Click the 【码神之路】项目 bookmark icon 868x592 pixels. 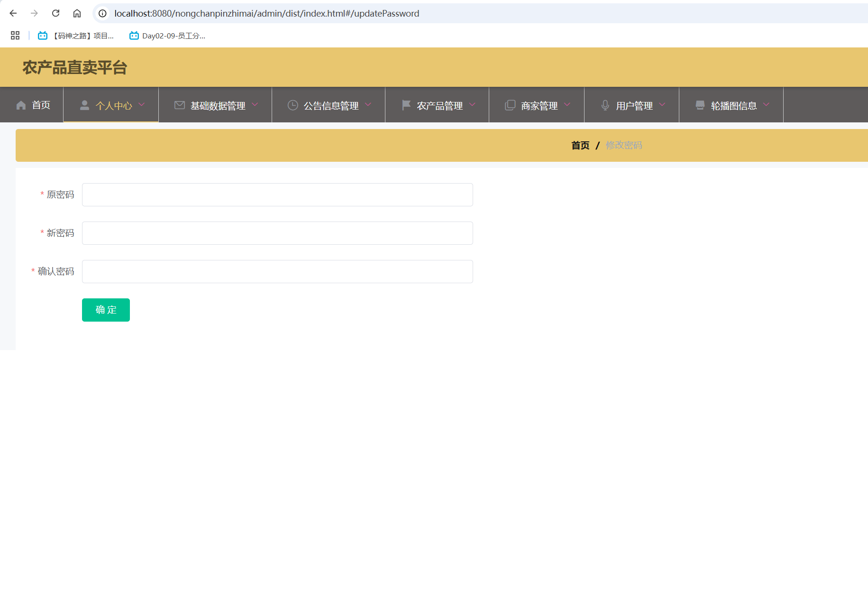pos(43,36)
